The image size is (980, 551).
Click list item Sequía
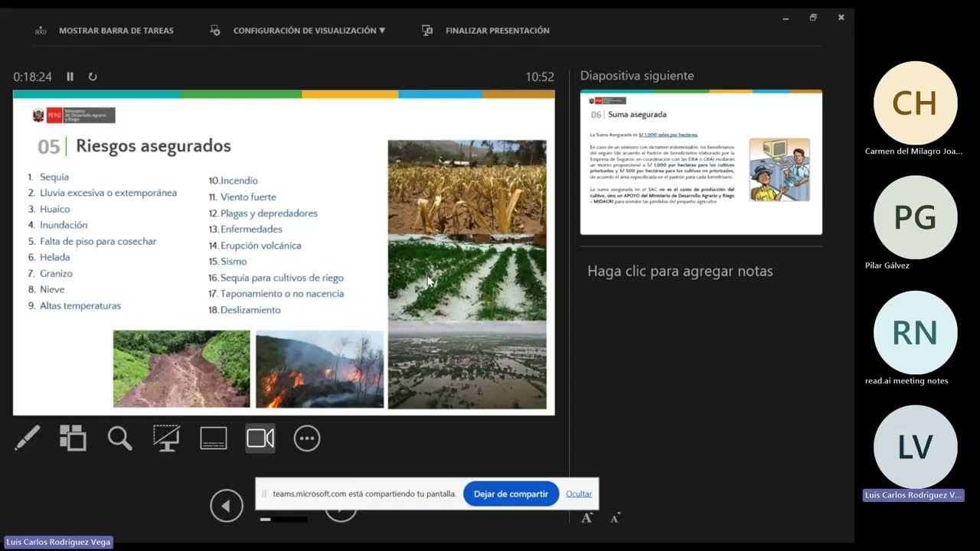point(54,177)
